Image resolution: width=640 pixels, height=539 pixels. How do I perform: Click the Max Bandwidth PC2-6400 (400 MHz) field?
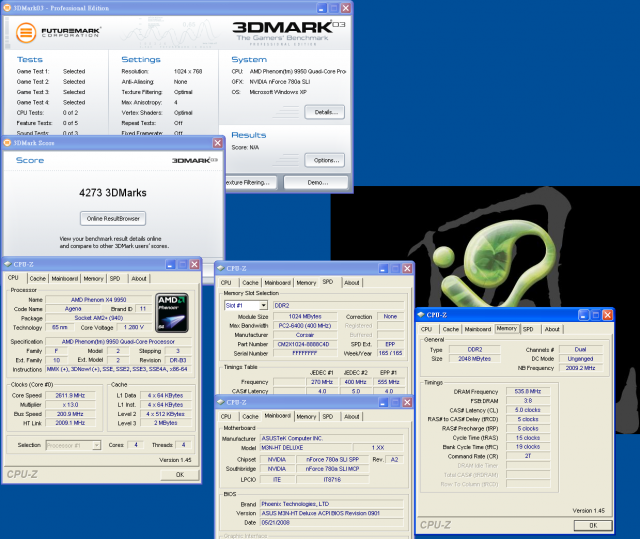coord(305,326)
